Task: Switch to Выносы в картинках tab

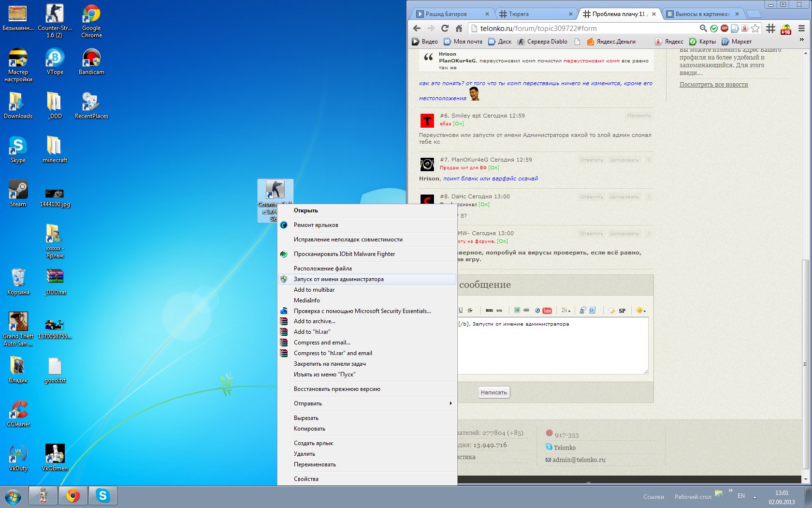Action: click(703, 14)
